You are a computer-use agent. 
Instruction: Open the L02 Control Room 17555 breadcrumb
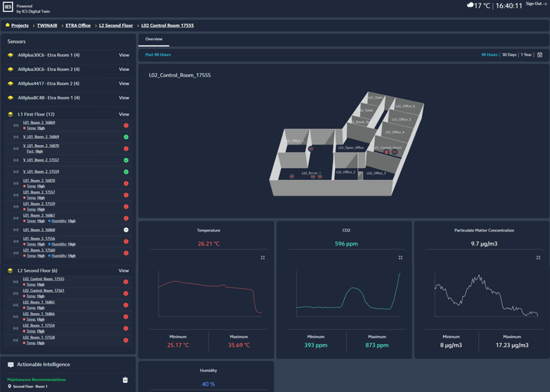(167, 26)
